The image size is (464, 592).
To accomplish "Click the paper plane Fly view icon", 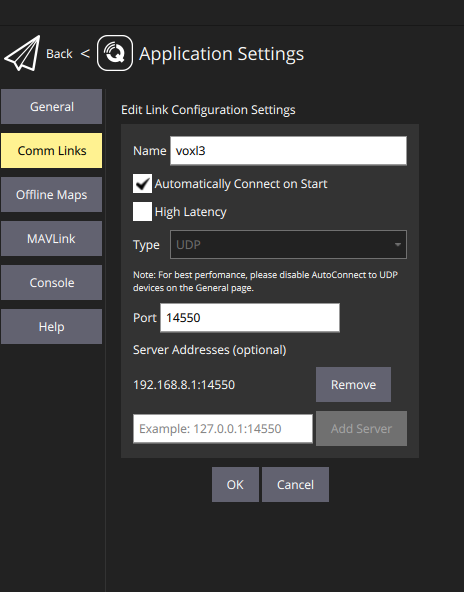I will pyautogui.click(x=22, y=53).
